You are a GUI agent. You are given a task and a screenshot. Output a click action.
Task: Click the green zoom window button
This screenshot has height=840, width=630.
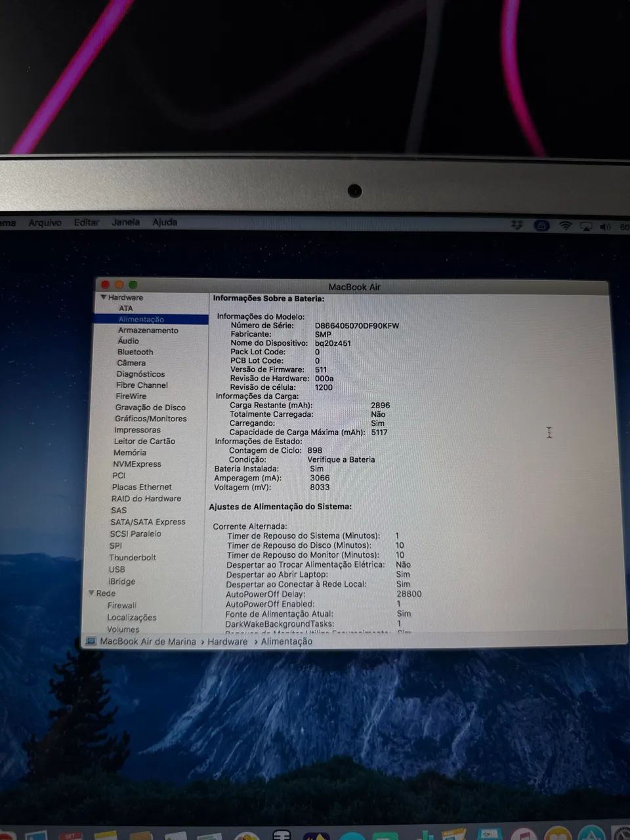pos(133,285)
